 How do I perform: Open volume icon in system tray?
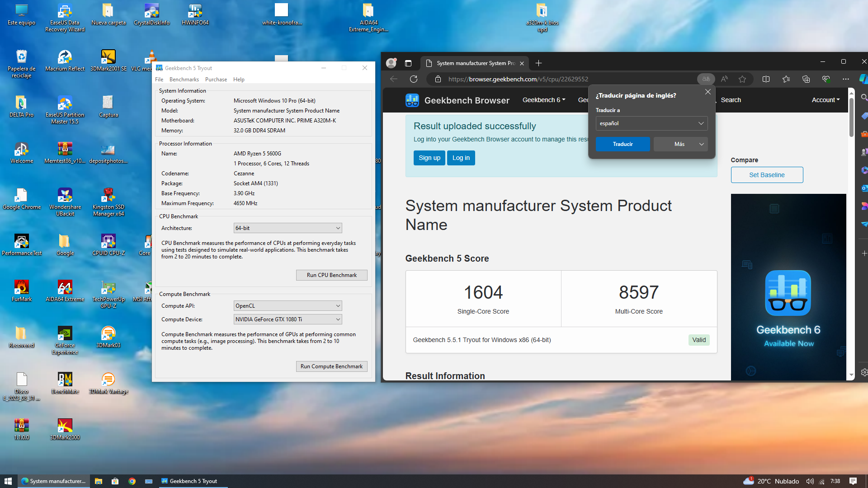[810, 481]
